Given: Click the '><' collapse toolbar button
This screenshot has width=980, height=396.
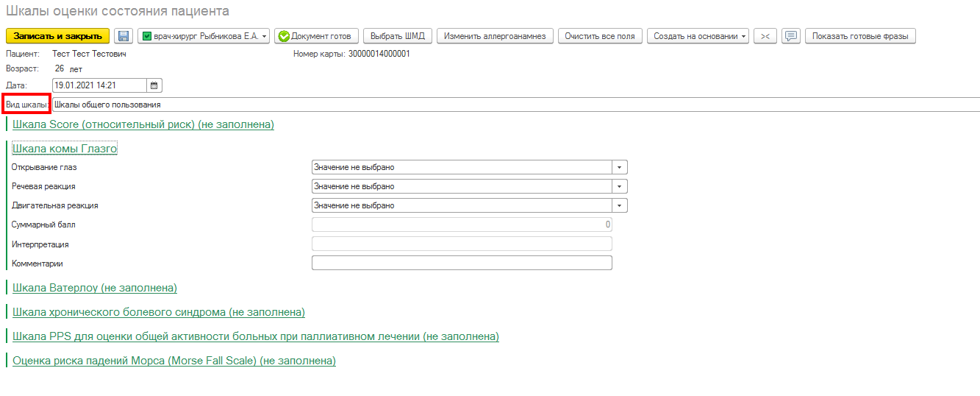Looking at the screenshot, I should (765, 36).
